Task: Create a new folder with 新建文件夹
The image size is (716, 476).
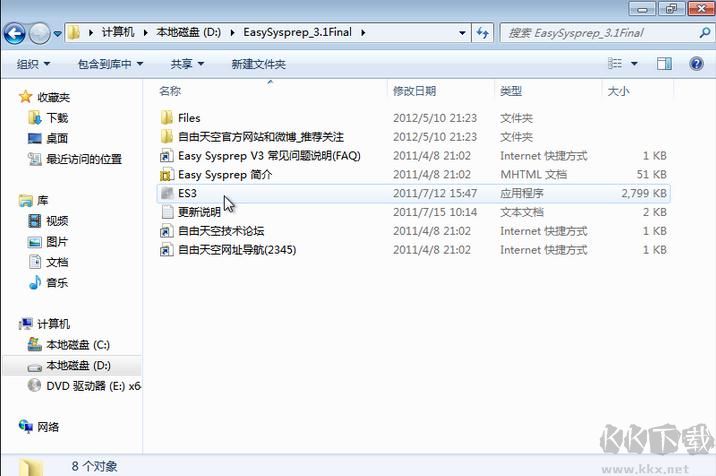Action: click(258, 64)
